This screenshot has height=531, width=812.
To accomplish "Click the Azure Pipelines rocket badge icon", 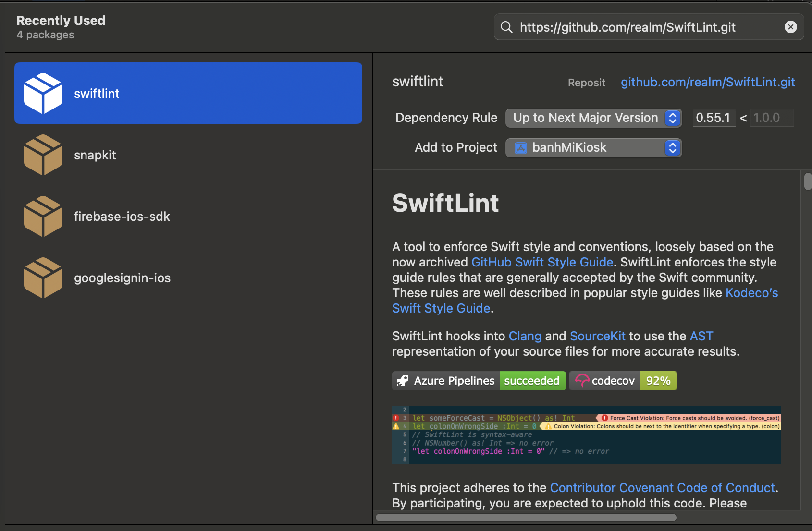I will pos(402,381).
